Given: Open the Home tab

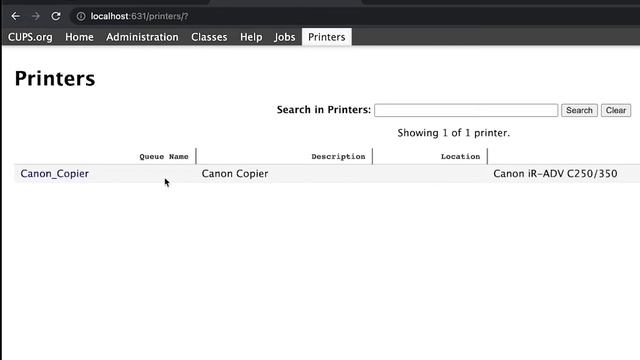Looking at the screenshot, I should (x=79, y=37).
